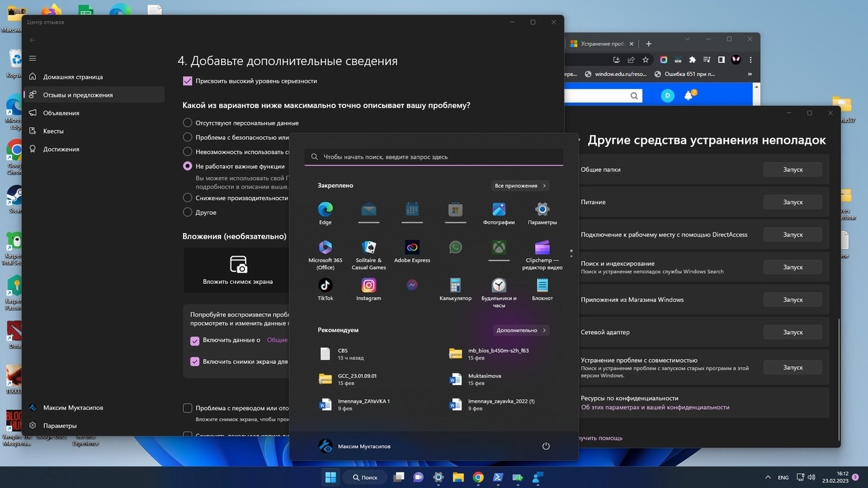Select the Невозможность использовать radio option
Viewport: 868px width, 488px height.
pos(188,152)
